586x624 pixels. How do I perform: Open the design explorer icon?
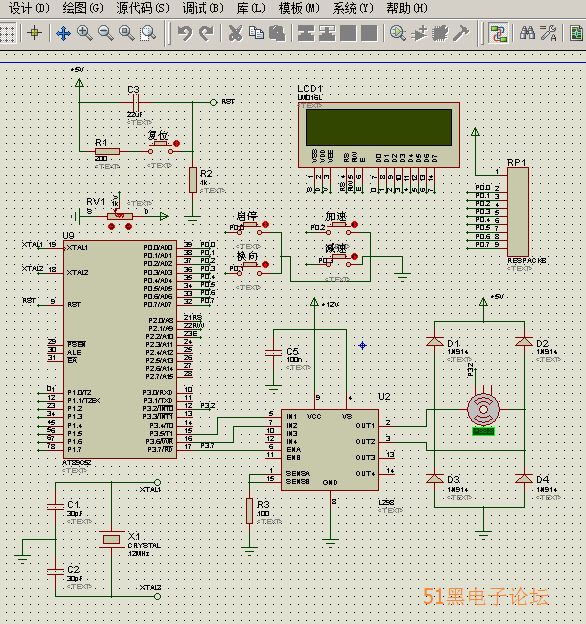576,33
